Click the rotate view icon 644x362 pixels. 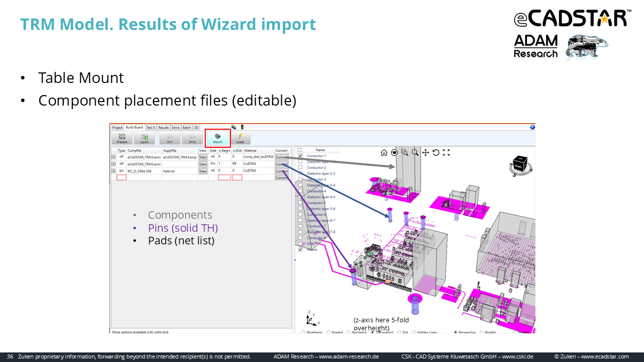[436, 152]
